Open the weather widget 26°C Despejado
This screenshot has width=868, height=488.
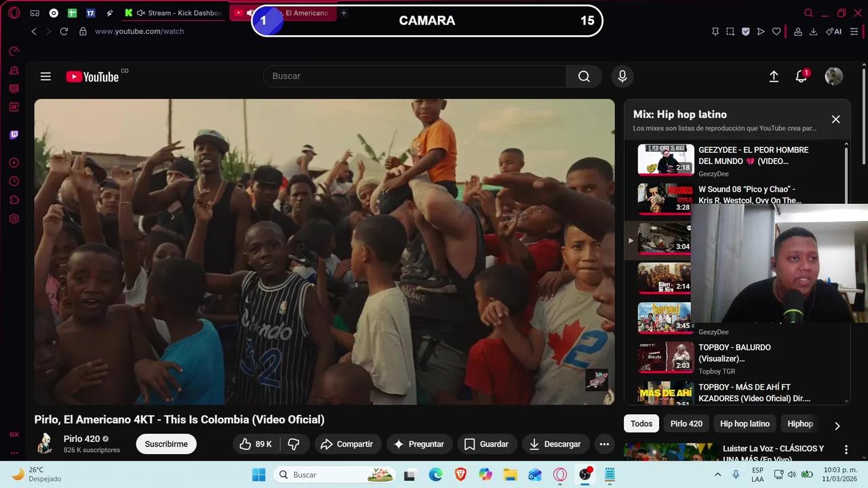(x=37, y=474)
